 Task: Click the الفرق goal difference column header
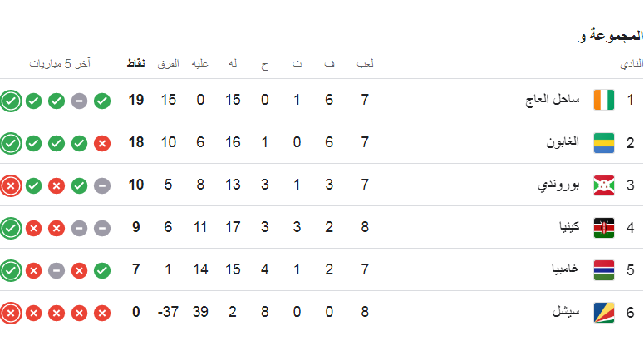[168, 64]
